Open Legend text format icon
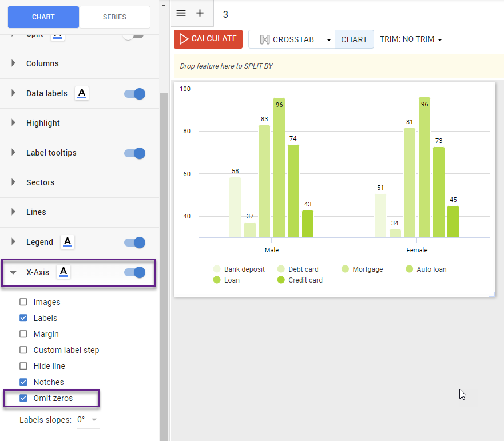 tap(68, 242)
